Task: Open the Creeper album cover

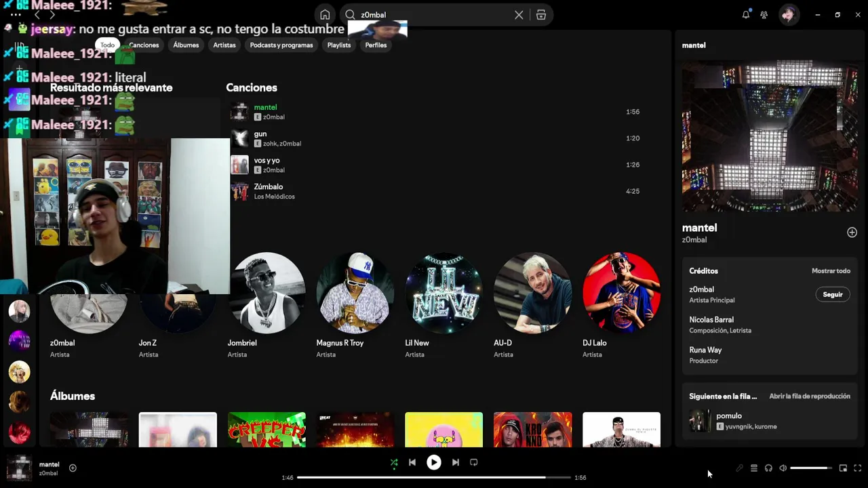Action: [267, 430]
